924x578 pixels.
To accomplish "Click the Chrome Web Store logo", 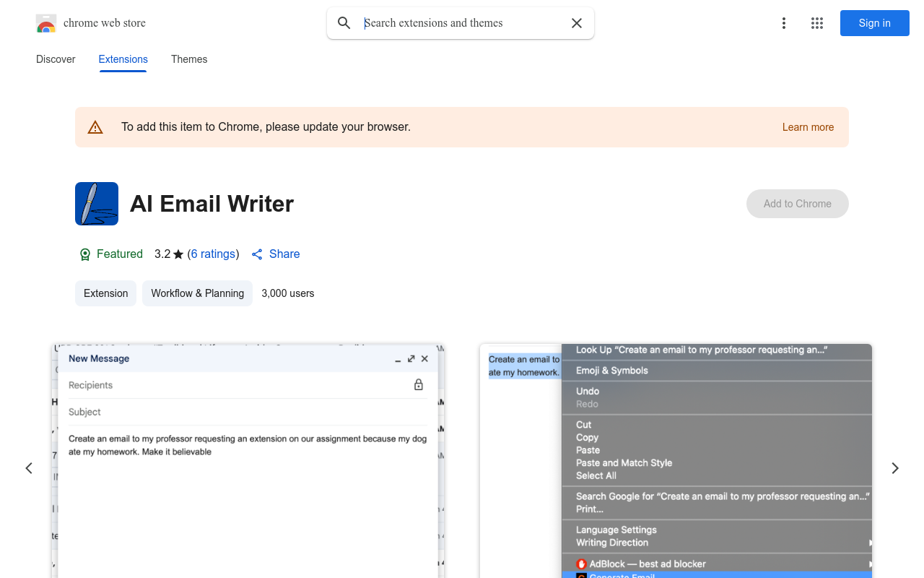I will pyautogui.click(x=46, y=23).
